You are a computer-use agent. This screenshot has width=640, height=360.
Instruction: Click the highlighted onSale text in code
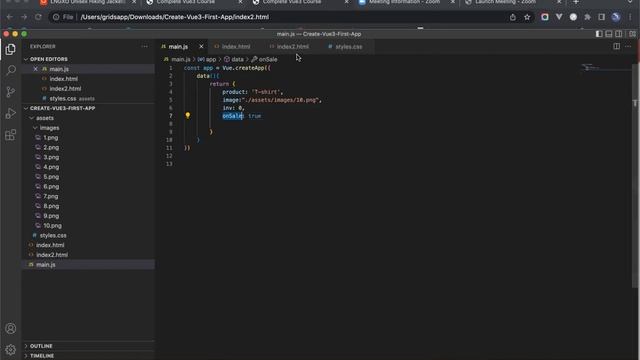pos(233,116)
